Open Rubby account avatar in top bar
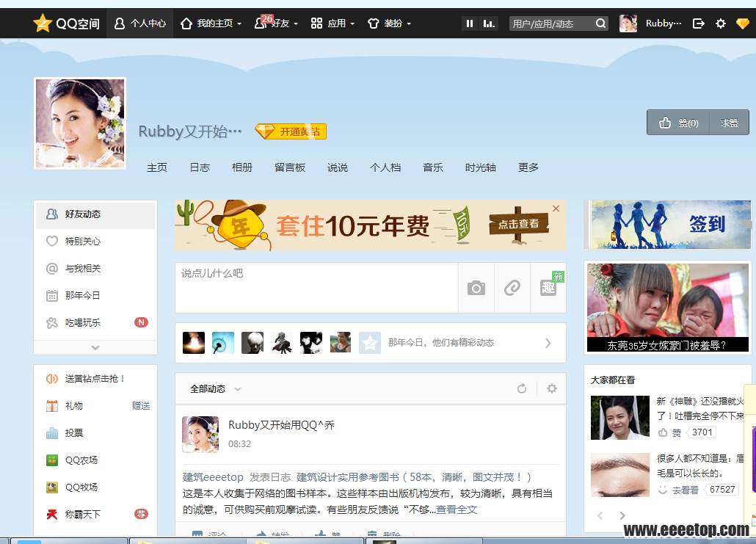 [628, 23]
